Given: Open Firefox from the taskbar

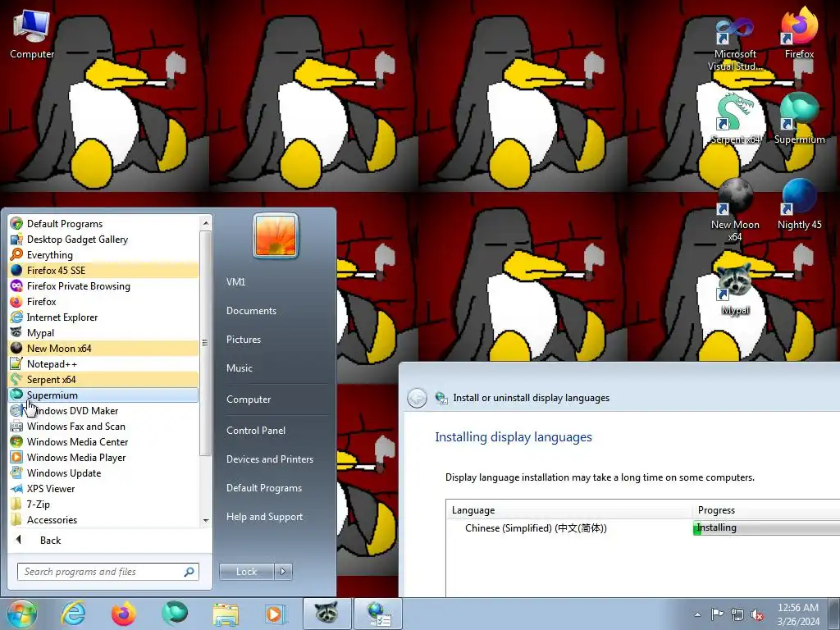Looking at the screenshot, I should click(124, 614).
